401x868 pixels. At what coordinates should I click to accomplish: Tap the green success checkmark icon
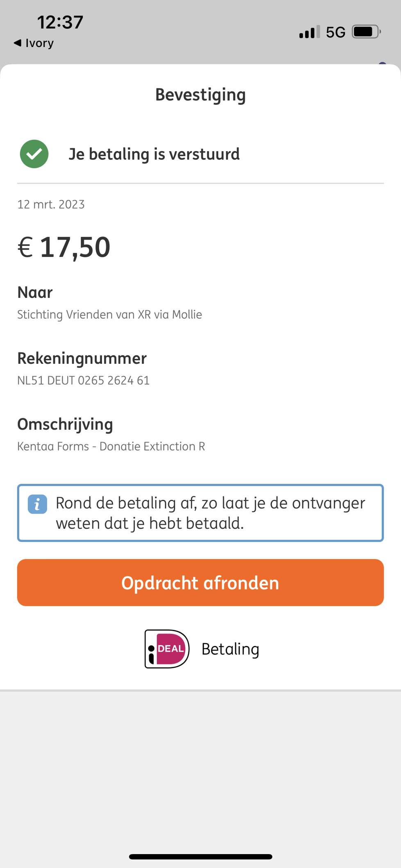[x=34, y=154]
